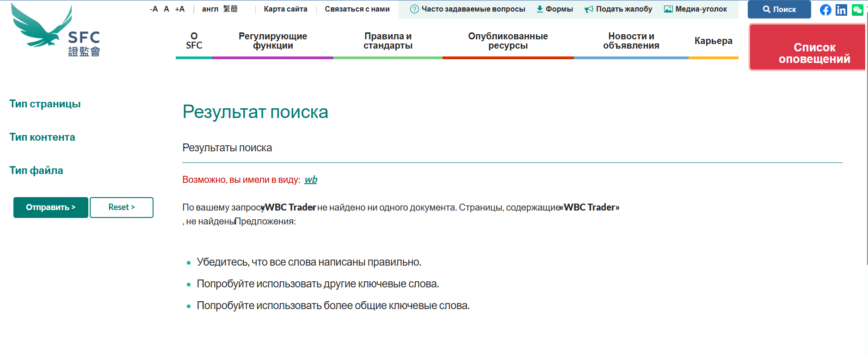Click the Убедитесь, что все слова suggestion

click(x=309, y=262)
